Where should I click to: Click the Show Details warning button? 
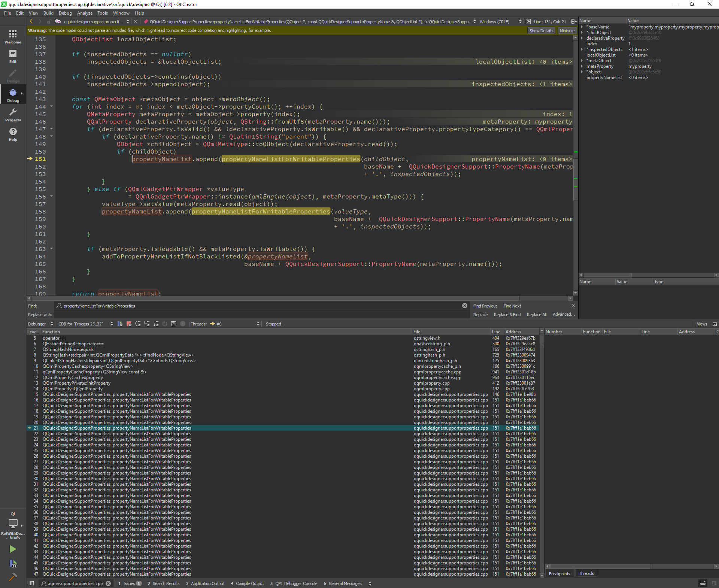click(540, 31)
